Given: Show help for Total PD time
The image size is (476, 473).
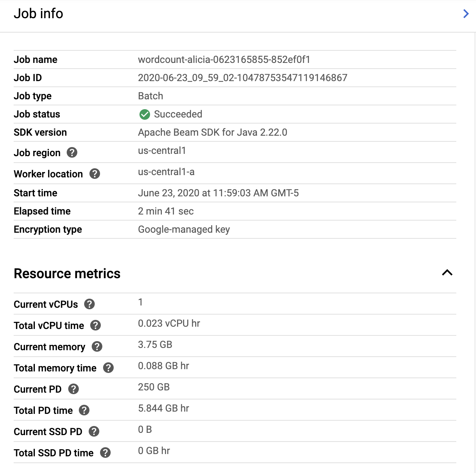Looking at the screenshot, I should (x=84, y=410).
